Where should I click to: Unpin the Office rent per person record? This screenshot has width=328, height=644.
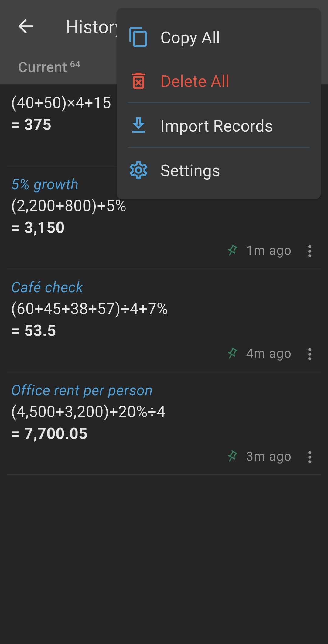pyautogui.click(x=233, y=457)
